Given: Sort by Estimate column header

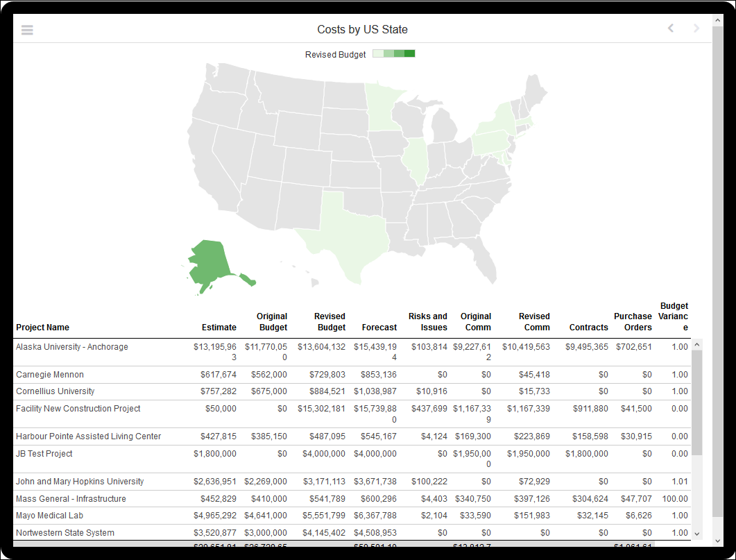Looking at the screenshot, I should tap(219, 327).
